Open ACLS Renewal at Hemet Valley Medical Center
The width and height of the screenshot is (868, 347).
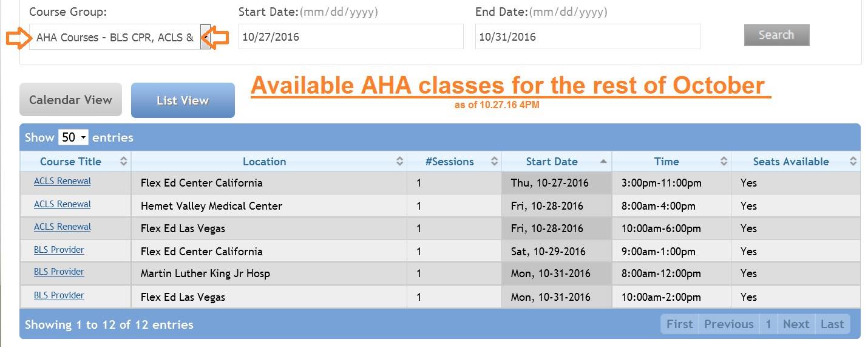pyautogui.click(x=63, y=204)
